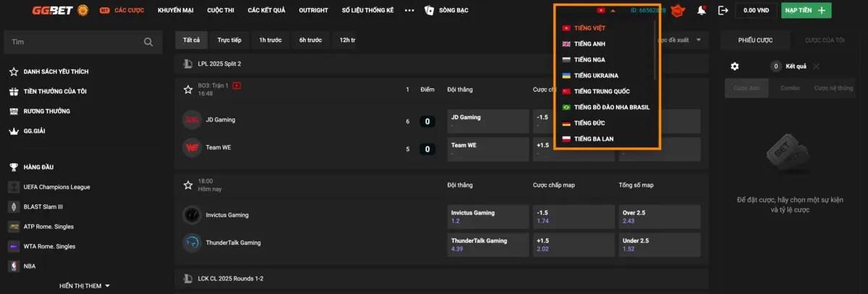Click the JD Gaming team logo

coord(192,120)
